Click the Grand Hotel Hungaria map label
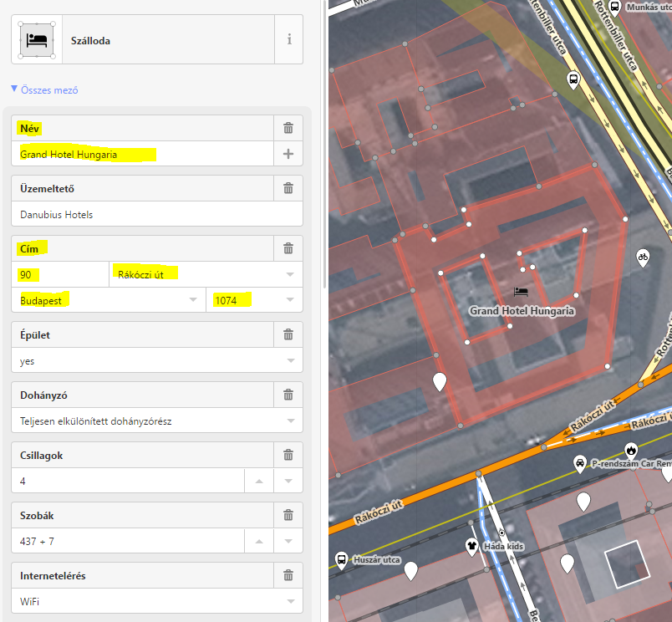 (522, 311)
